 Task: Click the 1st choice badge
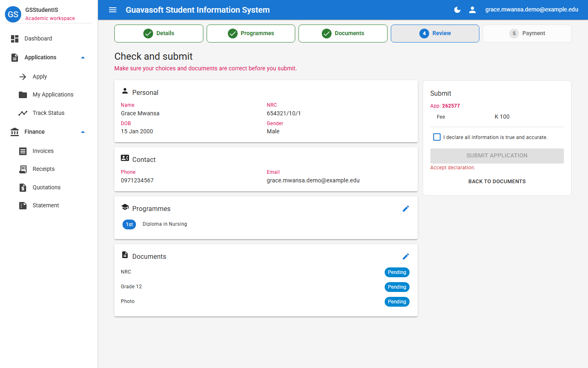129,224
